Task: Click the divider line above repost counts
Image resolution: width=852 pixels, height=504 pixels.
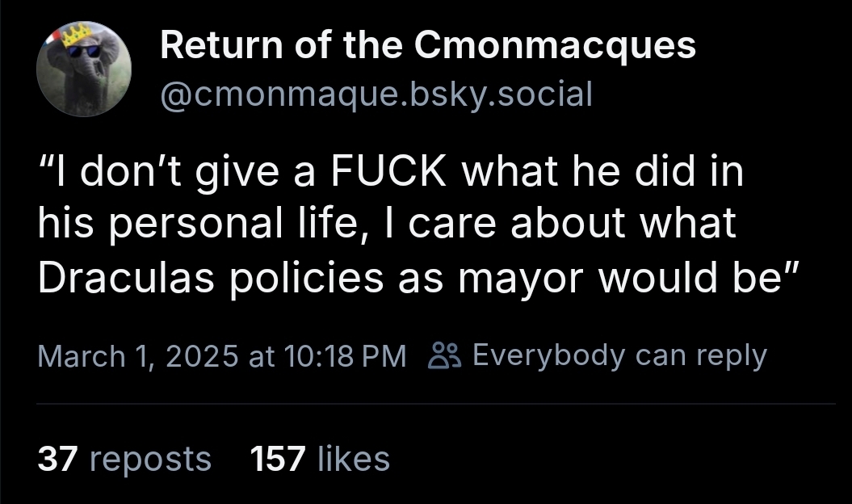Action: coord(434,403)
